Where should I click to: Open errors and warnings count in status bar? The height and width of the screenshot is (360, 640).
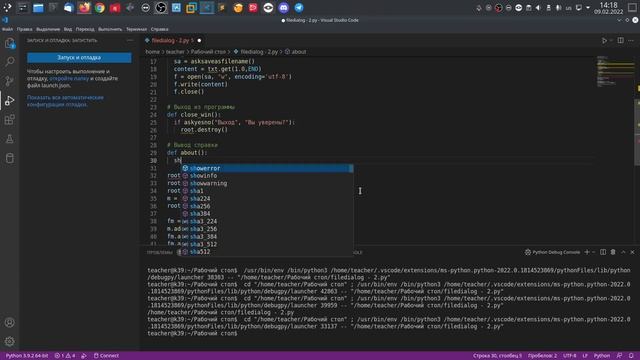tap(64, 356)
